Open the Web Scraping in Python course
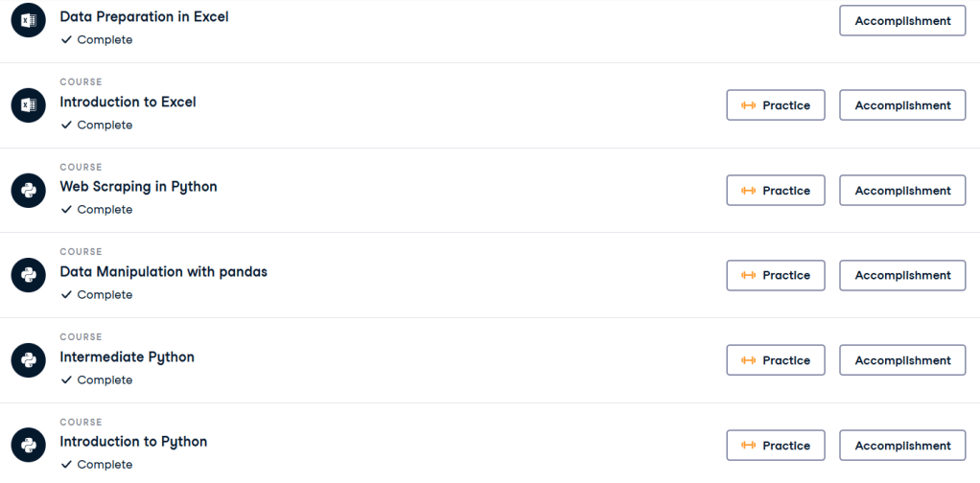980x483 pixels. pos(138,187)
